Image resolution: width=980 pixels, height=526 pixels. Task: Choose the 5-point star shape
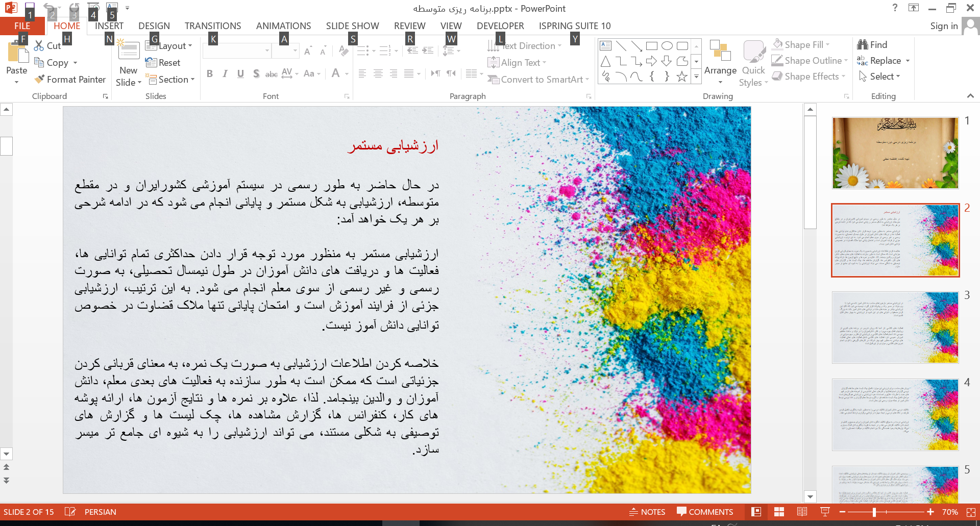tap(682, 77)
